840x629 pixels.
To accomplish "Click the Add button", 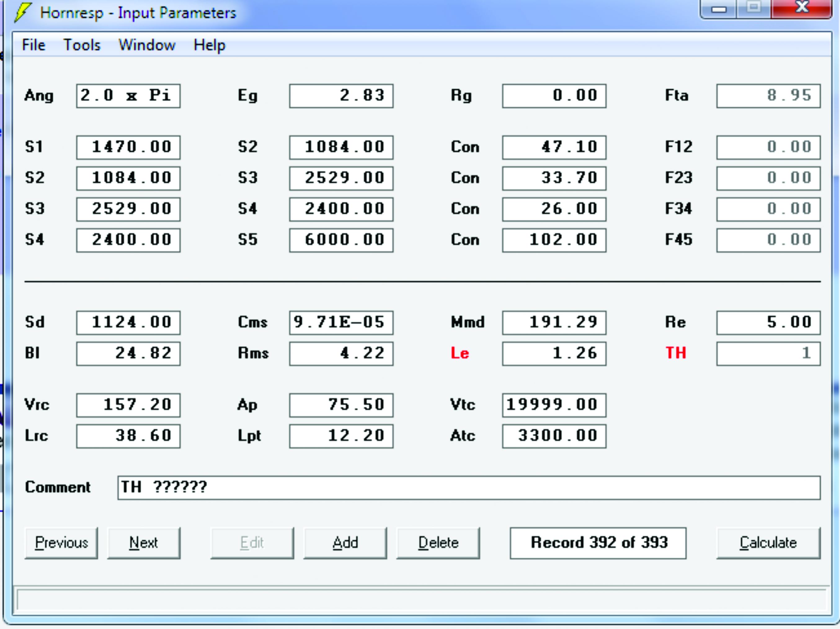I will (x=345, y=543).
